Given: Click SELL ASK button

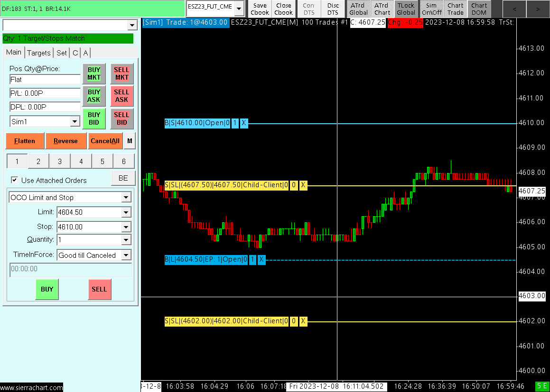Looking at the screenshot, I should [121, 96].
